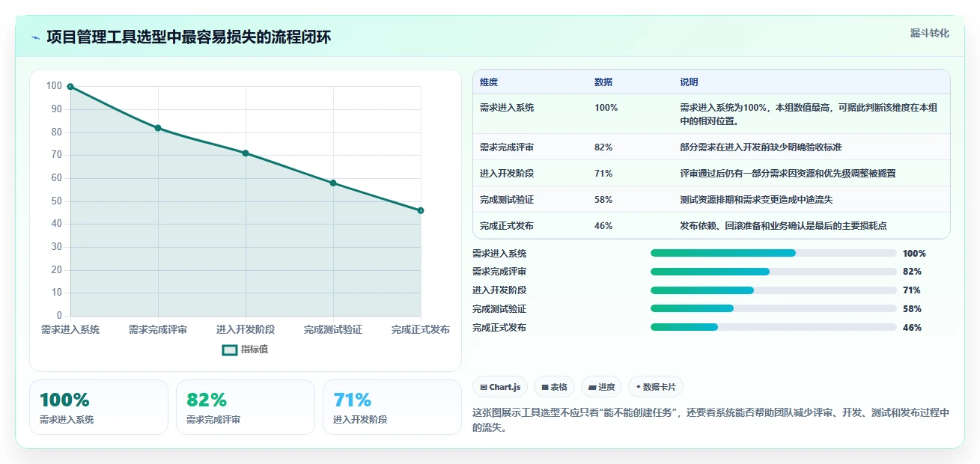The width and height of the screenshot is (980, 464).
Task: Toggle the 指标值 legend swatch
Action: (x=230, y=349)
